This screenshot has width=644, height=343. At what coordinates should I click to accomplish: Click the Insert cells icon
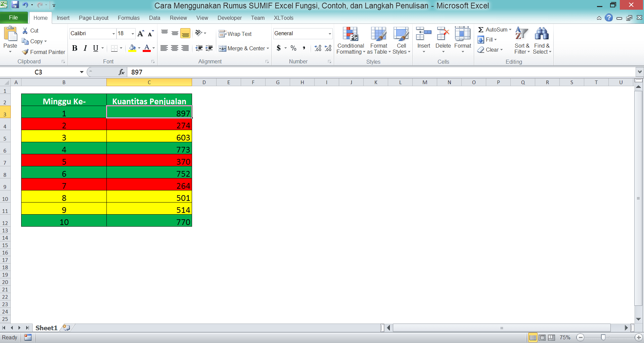(423, 34)
